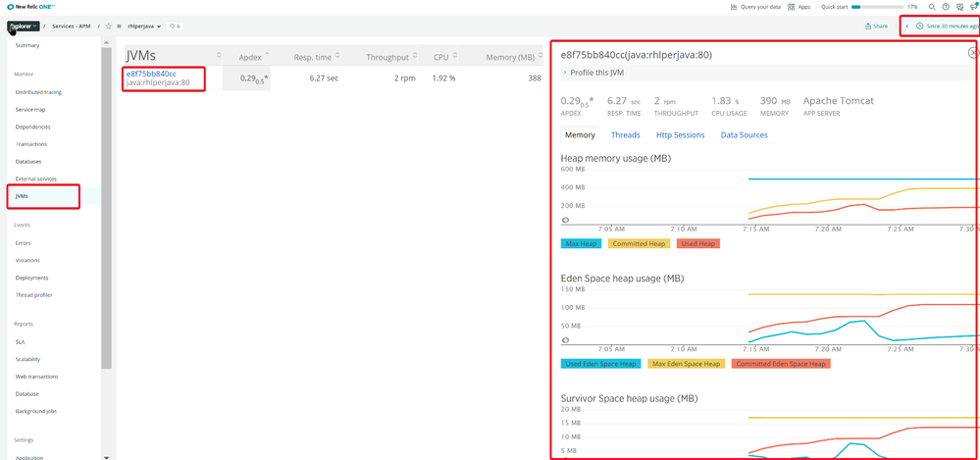Screen dimensions: 980x460
Task: Toggle Used Heap legend series
Action: click(x=697, y=244)
